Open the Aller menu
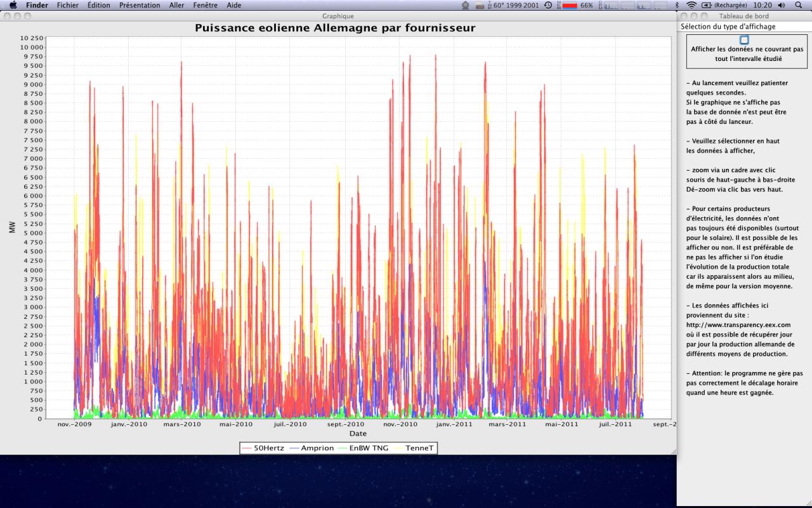The height and width of the screenshot is (508, 812). pyautogui.click(x=177, y=5)
